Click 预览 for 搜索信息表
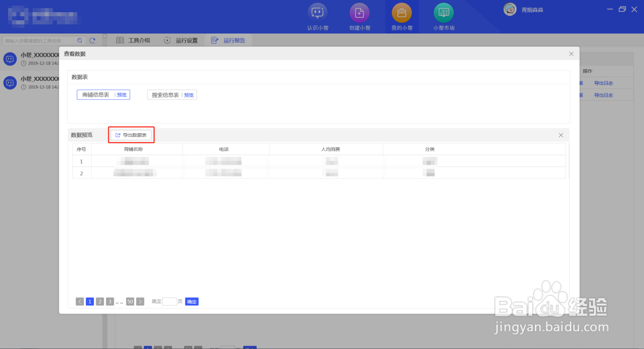This screenshot has height=349, width=644. pyautogui.click(x=189, y=95)
